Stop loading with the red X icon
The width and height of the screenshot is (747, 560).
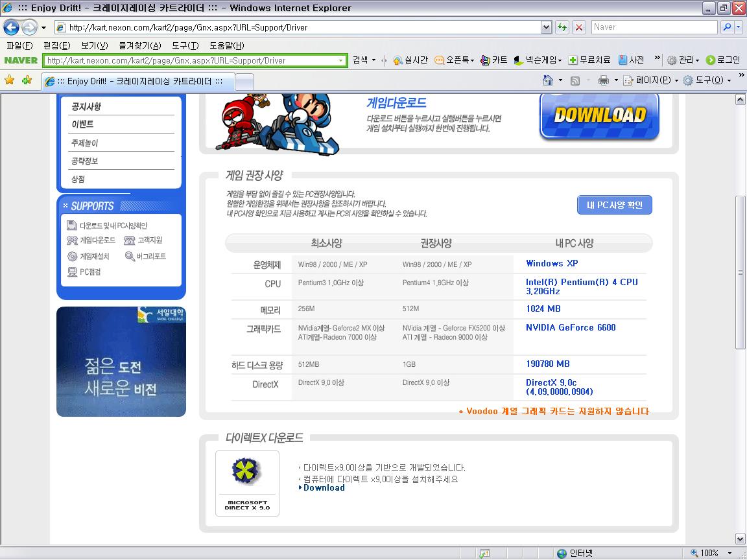point(579,28)
